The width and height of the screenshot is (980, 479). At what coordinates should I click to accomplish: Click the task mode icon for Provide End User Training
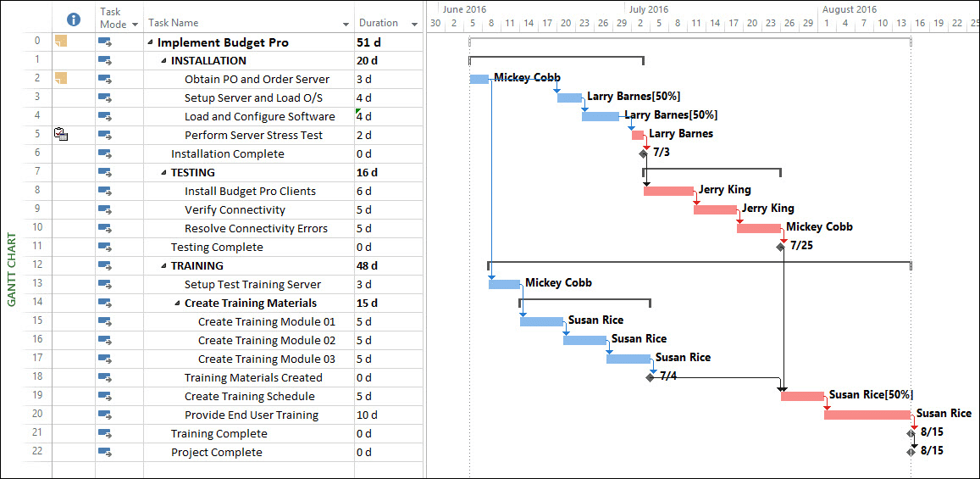click(104, 415)
